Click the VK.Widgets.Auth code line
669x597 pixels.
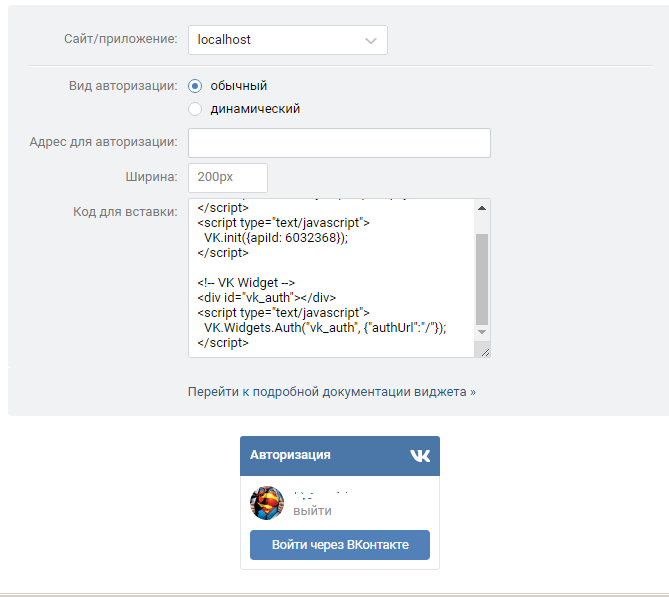325,328
